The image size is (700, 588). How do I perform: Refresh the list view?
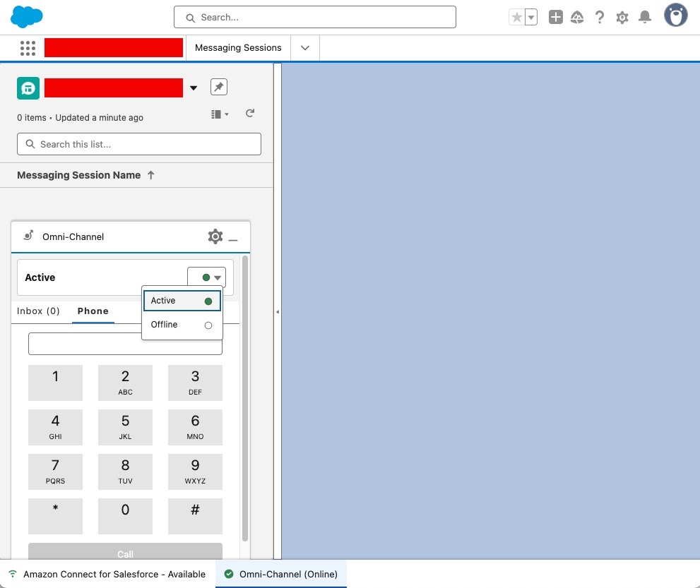(250, 114)
